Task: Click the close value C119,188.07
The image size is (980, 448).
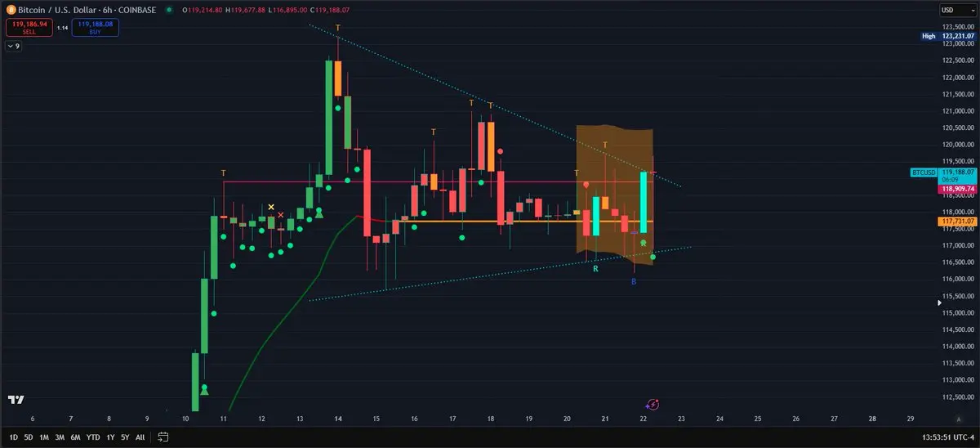Action: (331, 10)
